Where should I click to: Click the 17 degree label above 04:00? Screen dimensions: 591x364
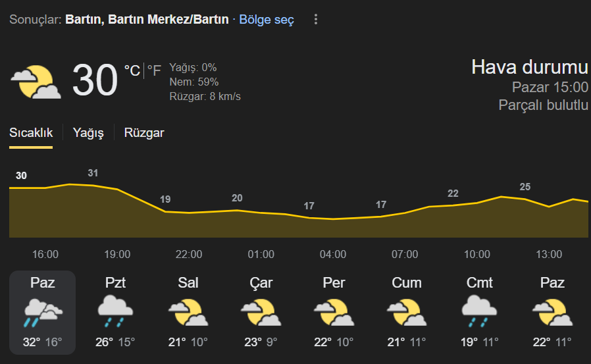309,206
